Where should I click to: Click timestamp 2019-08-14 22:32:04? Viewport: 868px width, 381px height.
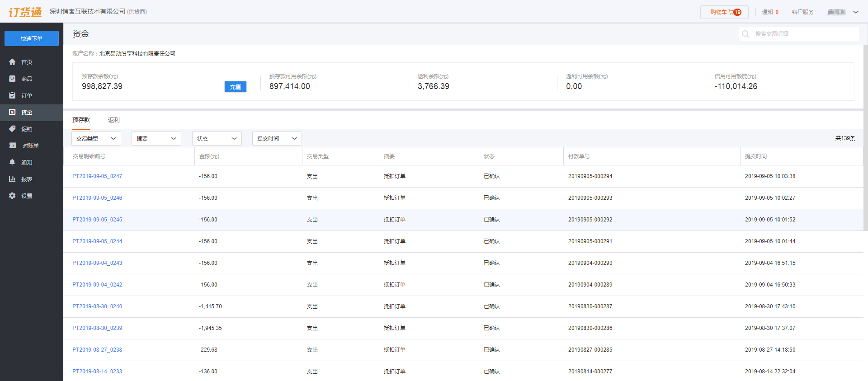coord(770,372)
